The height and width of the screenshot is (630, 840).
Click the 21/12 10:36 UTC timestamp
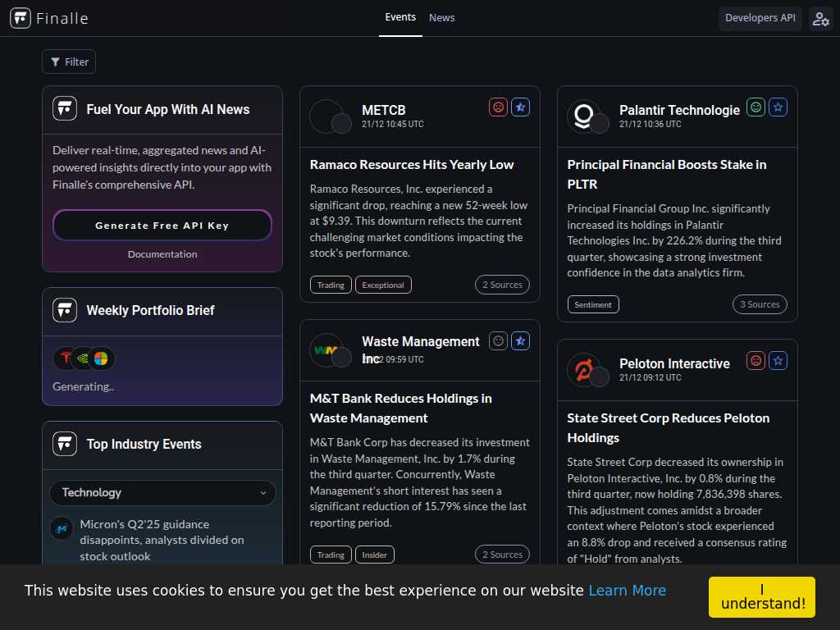(x=651, y=124)
